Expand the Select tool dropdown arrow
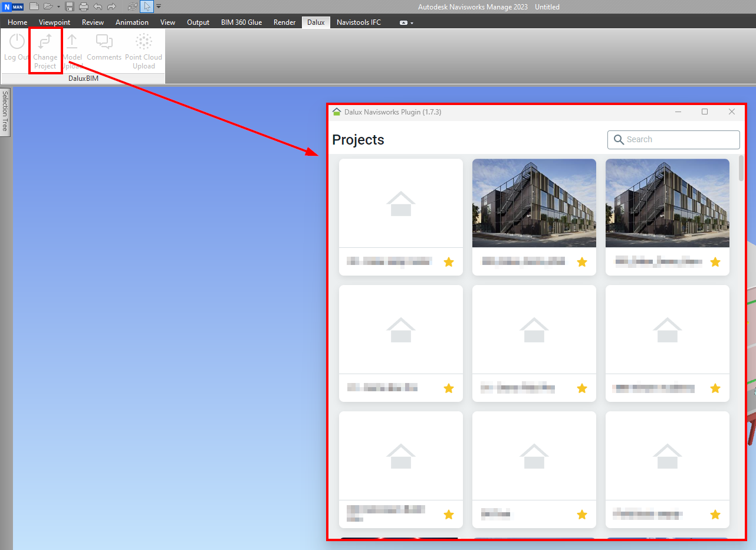 158,6
